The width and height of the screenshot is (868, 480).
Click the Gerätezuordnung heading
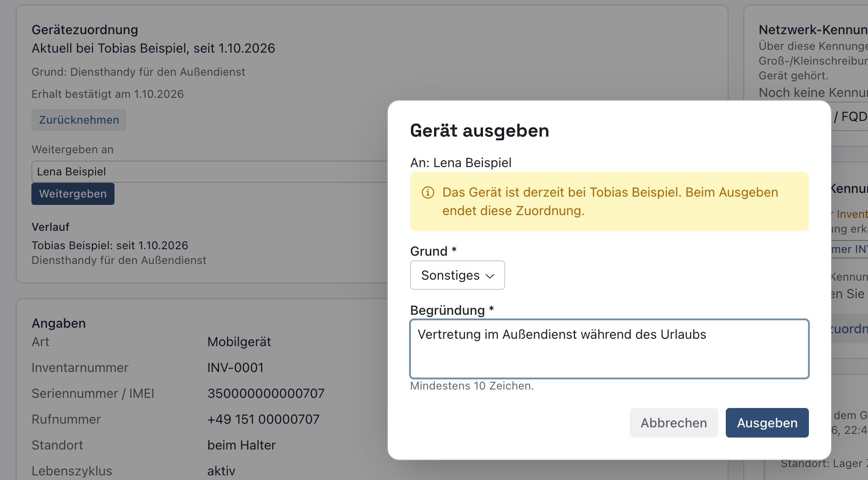[x=85, y=30]
